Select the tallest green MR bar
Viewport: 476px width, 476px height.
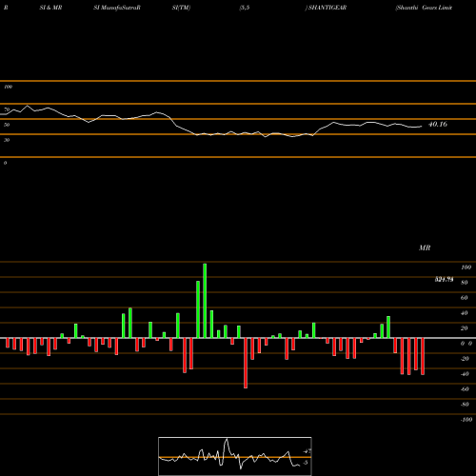tap(205, 301)
